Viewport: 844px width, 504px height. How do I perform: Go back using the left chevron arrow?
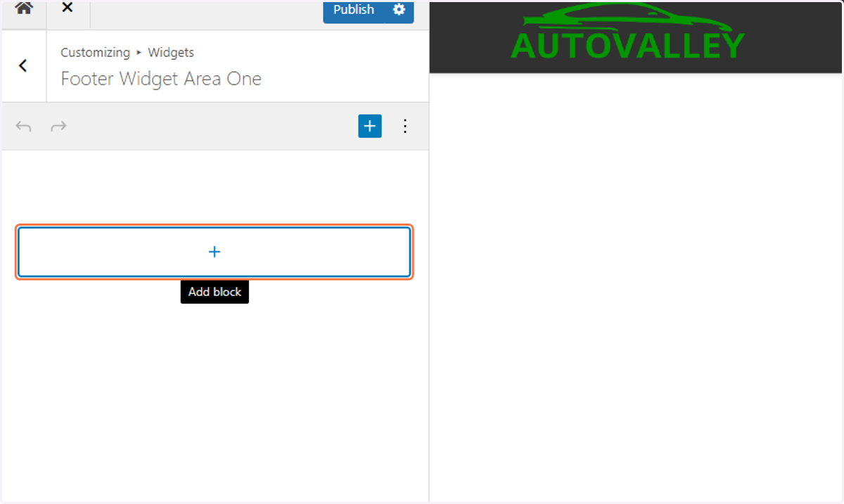pos(23,65)
